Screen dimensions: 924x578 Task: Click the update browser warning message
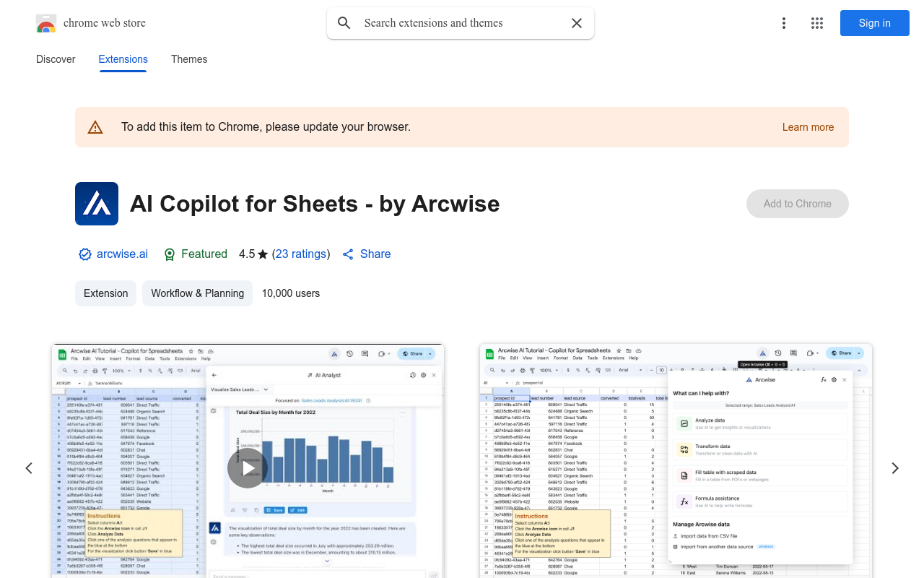(x=266, y=127)
